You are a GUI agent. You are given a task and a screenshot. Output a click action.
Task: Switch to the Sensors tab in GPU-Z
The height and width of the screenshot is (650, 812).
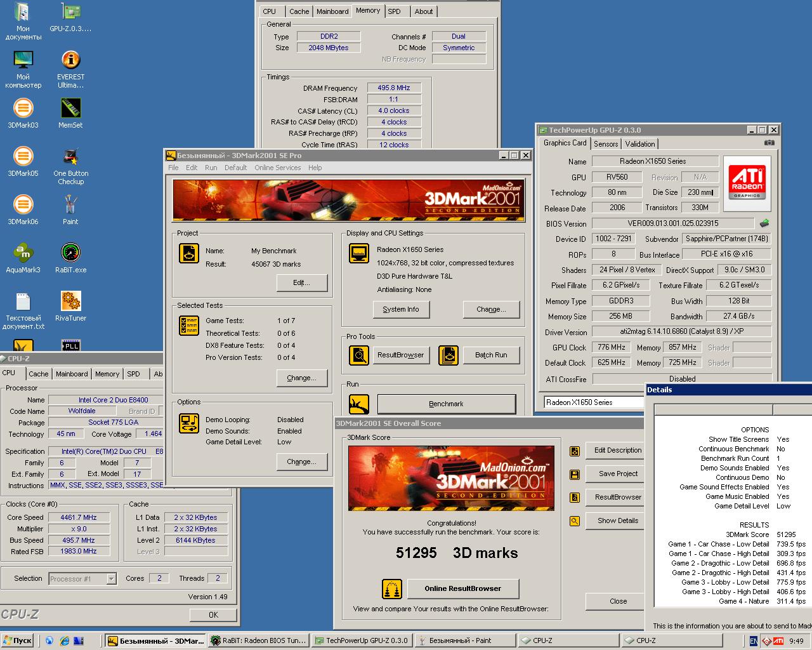(606, 144)
